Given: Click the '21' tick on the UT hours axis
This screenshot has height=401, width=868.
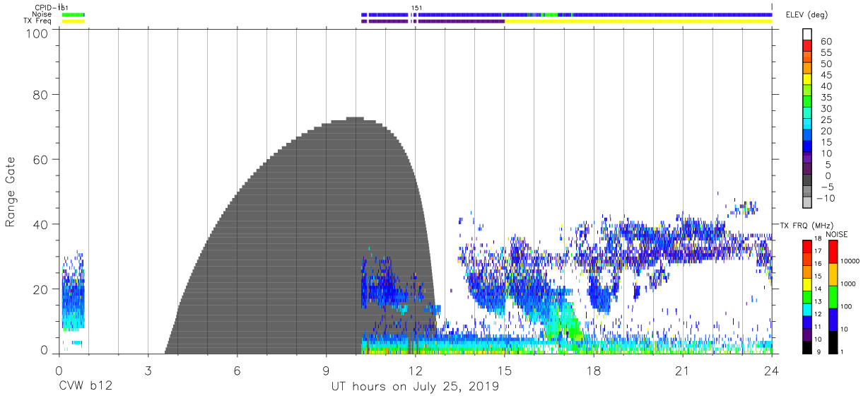Looking at the screenshot, I should tap(683, 371).
